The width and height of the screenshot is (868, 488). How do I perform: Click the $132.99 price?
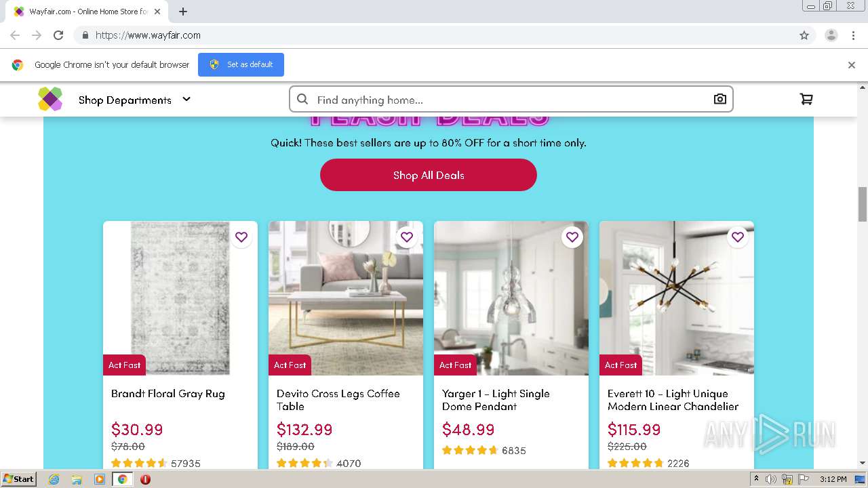tap(304, 430)
